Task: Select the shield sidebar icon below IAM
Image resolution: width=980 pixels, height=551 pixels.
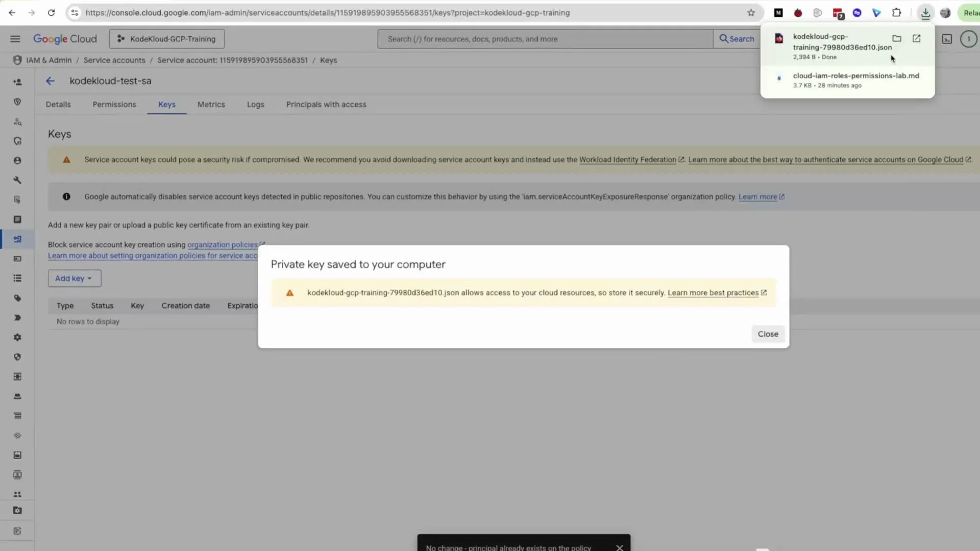Action: [17, 102]
